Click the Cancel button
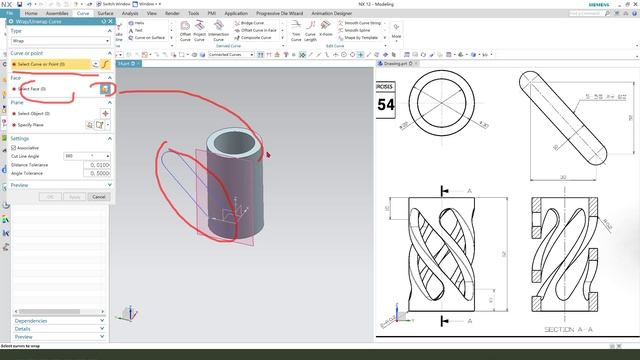 (99, 197)
